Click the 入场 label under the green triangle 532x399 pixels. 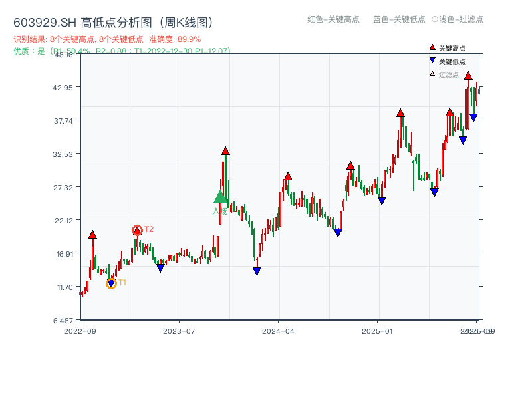[220, 211]
